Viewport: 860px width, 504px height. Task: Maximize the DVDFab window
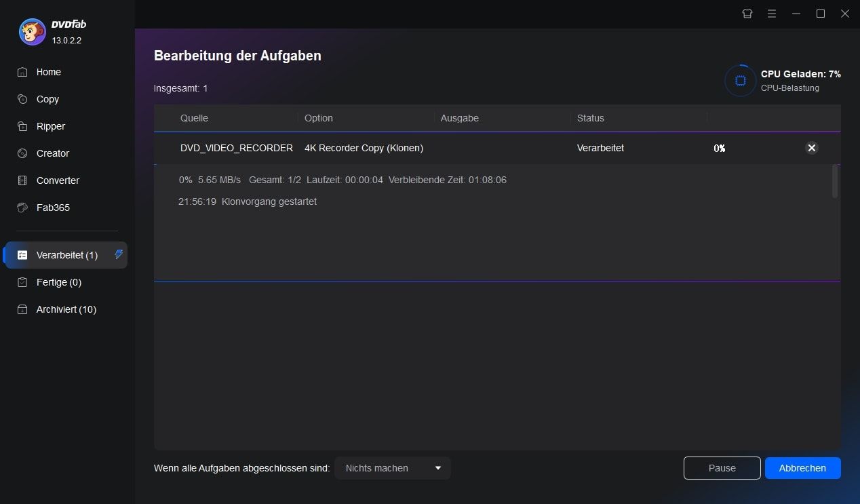click(x=821, y=14)
